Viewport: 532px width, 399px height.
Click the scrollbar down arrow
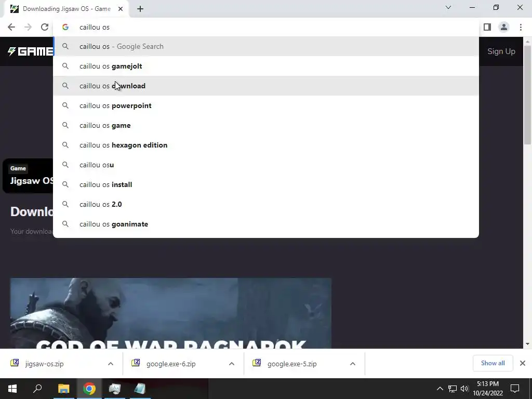[527, 344]
